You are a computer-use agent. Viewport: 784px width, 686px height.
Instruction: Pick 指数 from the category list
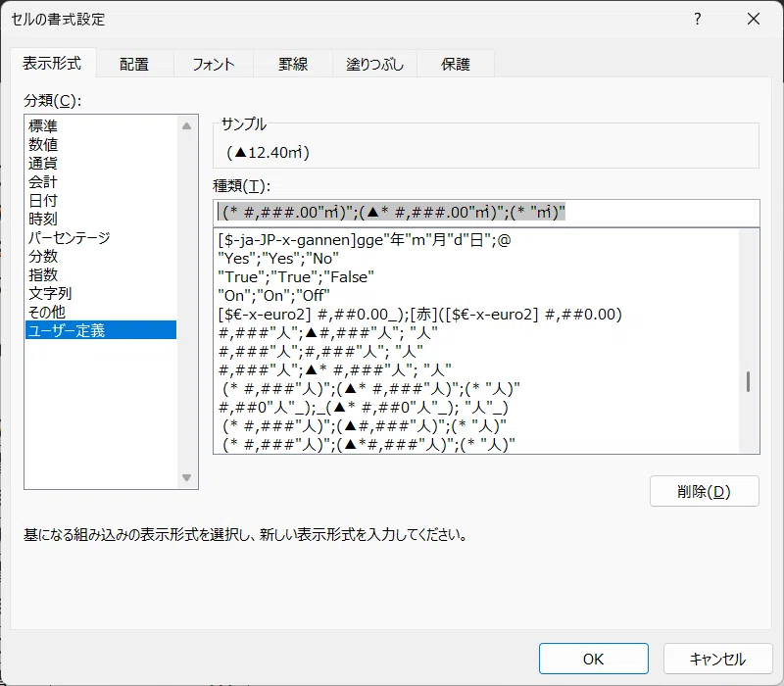101,274
